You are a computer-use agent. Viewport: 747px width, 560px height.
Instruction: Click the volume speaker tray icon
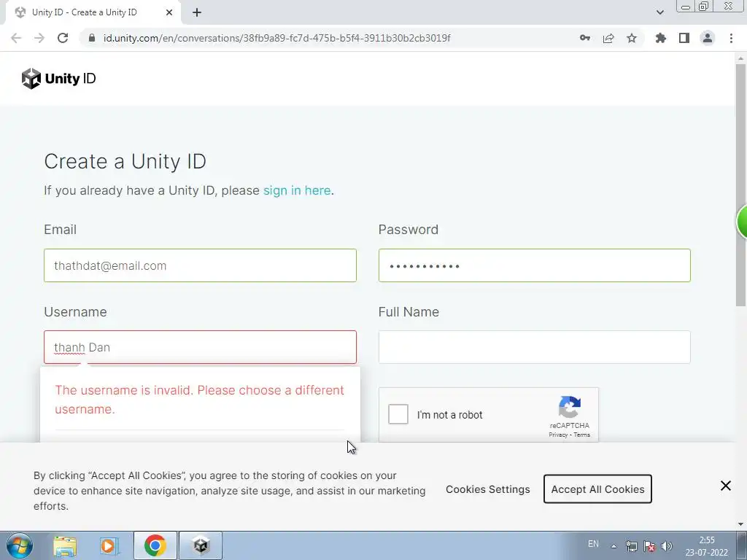tap(667, 546)
